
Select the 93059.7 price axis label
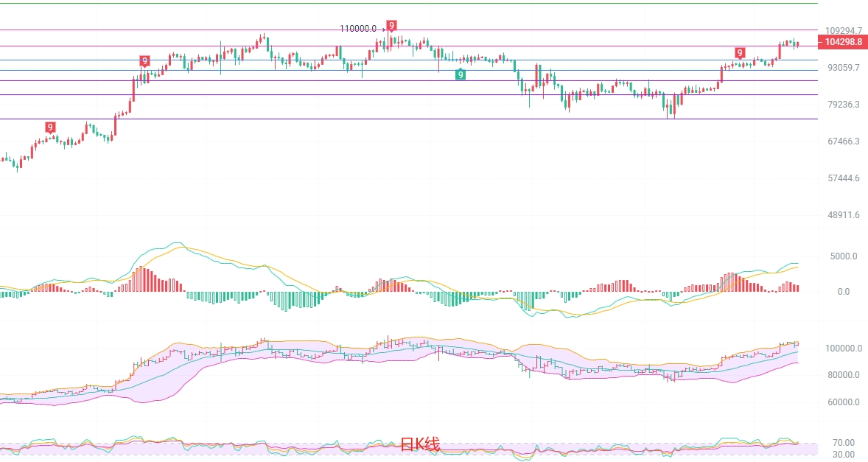pyautogui.click(x=843, y=68)
